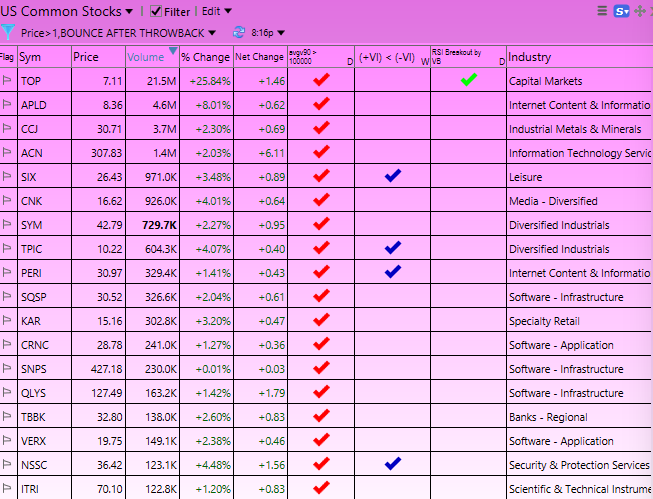The height and width of the screenshot is (499, 653).
Task: Click the +6.11 net change cell
Action: tap(260, 153)
